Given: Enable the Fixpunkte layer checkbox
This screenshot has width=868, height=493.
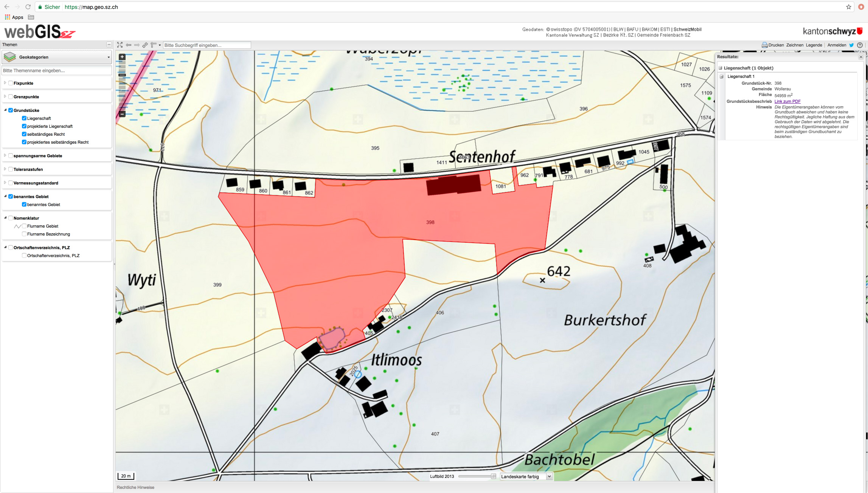Looking at the screenshot, I should tap(11, 83).
